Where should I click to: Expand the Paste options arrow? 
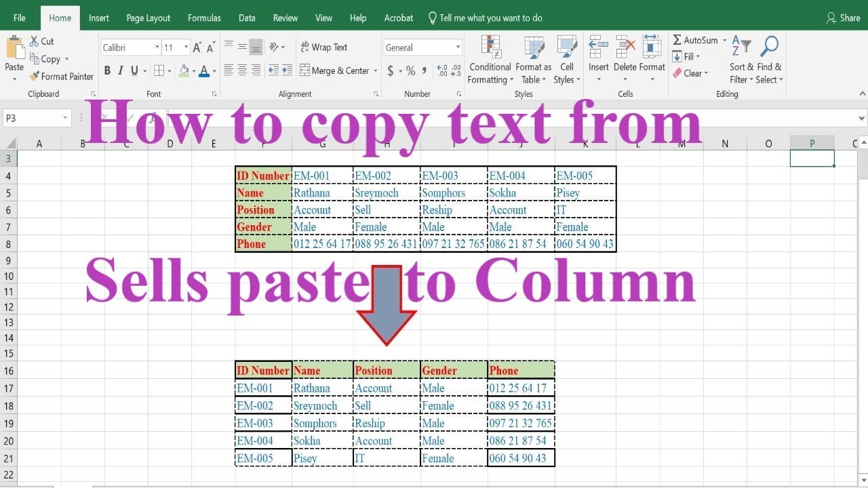(14, 79)
